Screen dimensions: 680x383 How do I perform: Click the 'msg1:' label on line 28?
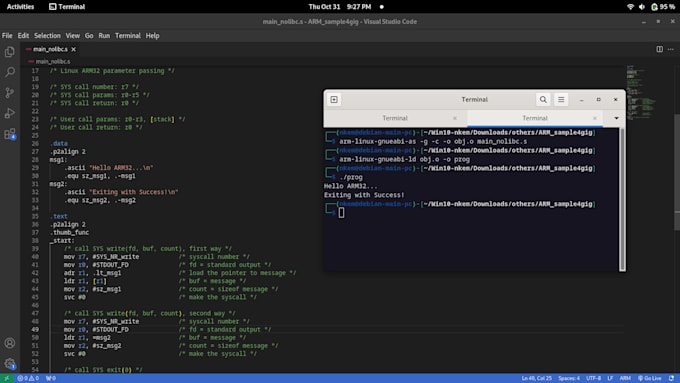pyautogui.click(x=58, y=160)
